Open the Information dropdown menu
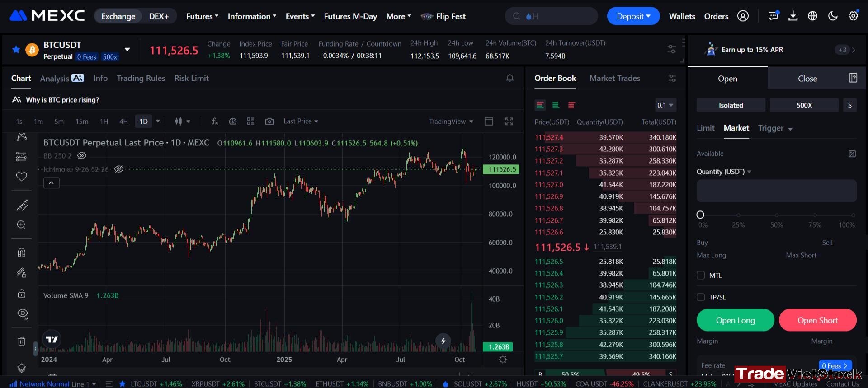This screenshot has height=388, width=868. [252, 16]
